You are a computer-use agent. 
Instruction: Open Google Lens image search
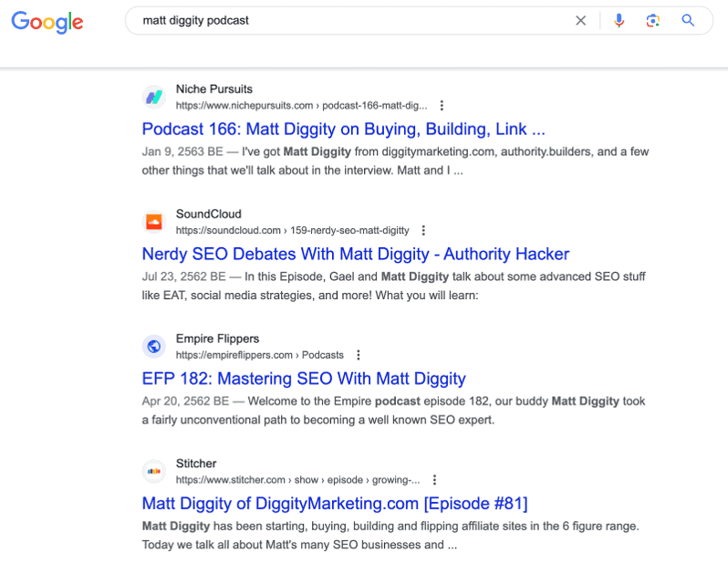point(653,20)
